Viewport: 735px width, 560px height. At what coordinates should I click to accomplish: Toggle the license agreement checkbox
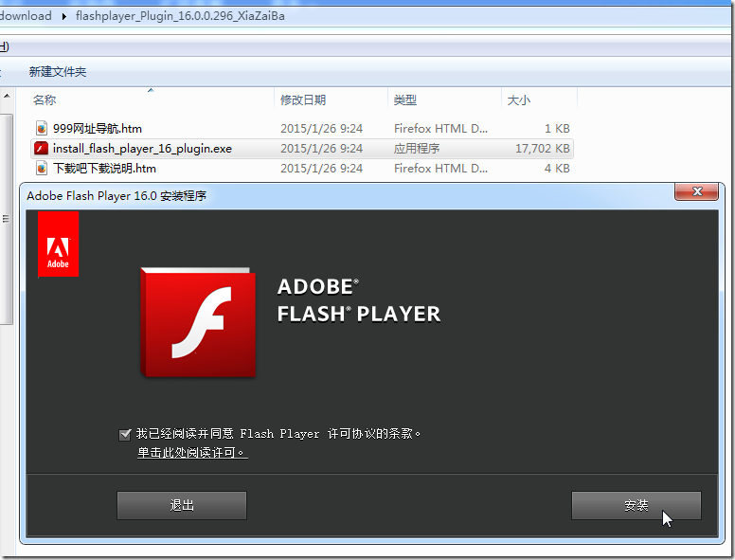[x=125, y=434]
